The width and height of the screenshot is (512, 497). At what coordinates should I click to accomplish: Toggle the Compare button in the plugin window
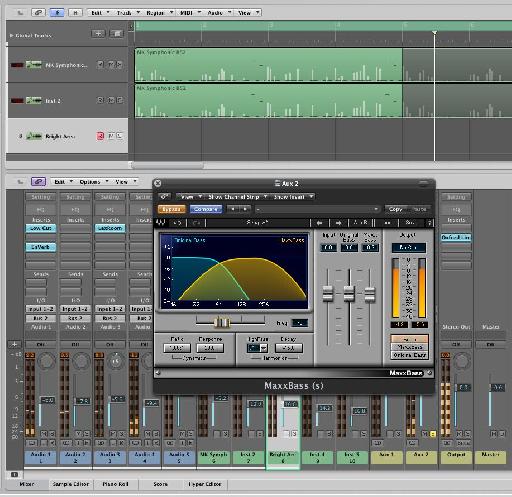(206, 209)
